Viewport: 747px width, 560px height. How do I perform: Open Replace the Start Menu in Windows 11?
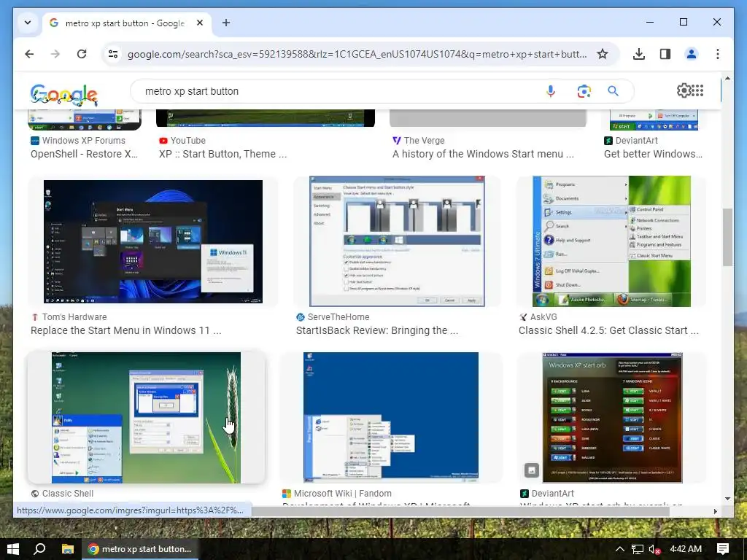point(125,330)
